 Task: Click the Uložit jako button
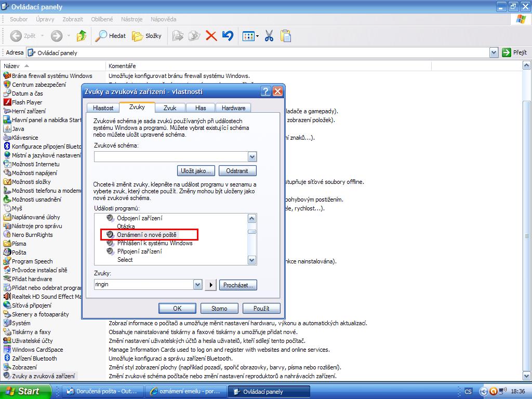point(196,170)
